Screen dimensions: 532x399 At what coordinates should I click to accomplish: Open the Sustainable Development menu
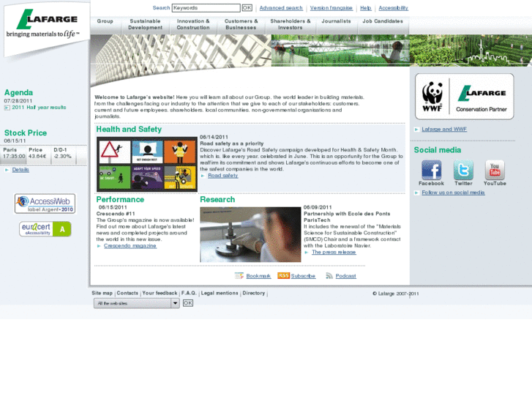click(145, 24)
